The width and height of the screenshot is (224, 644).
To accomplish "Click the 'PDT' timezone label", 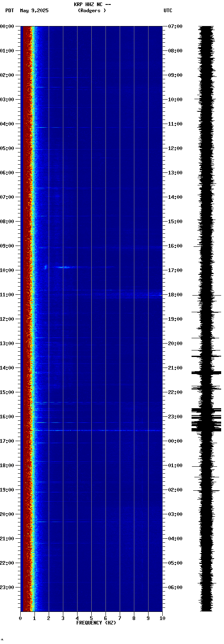I will (9, 11).
